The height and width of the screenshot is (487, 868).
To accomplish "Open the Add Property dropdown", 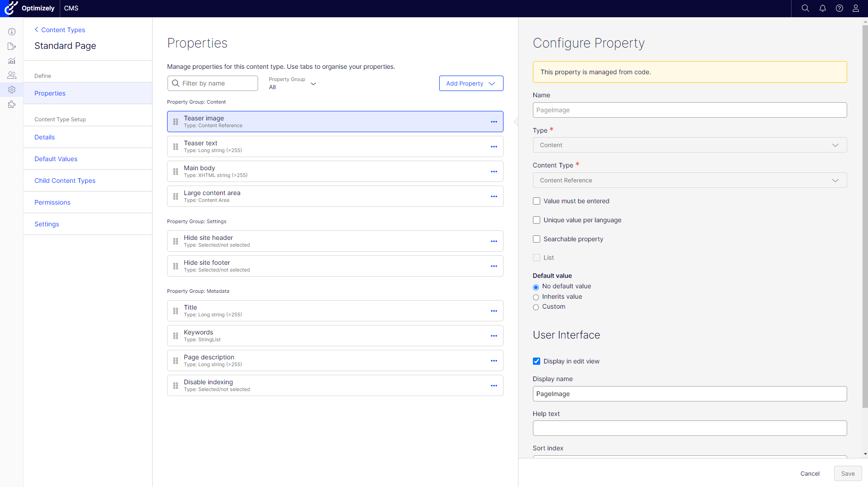I will pos(471,83).
